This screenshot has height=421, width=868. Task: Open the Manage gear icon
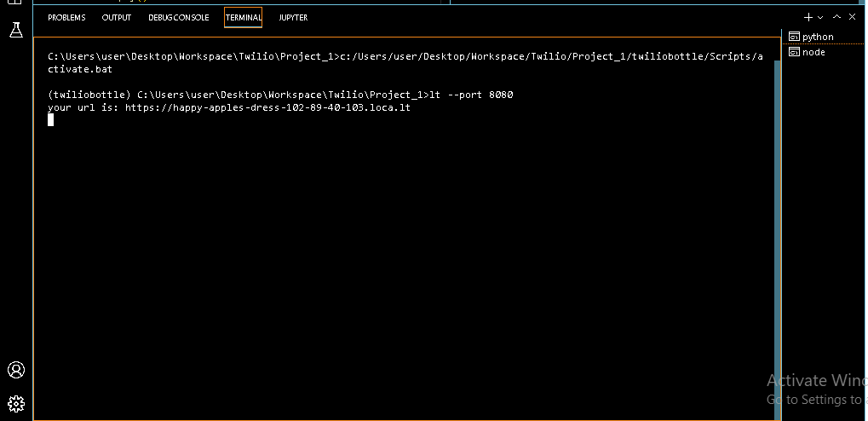pyautogui.click(x=16, y=404)
